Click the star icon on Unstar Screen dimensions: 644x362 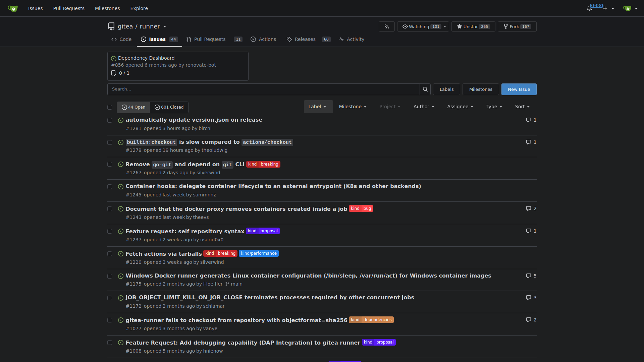[x=460, y=26]
